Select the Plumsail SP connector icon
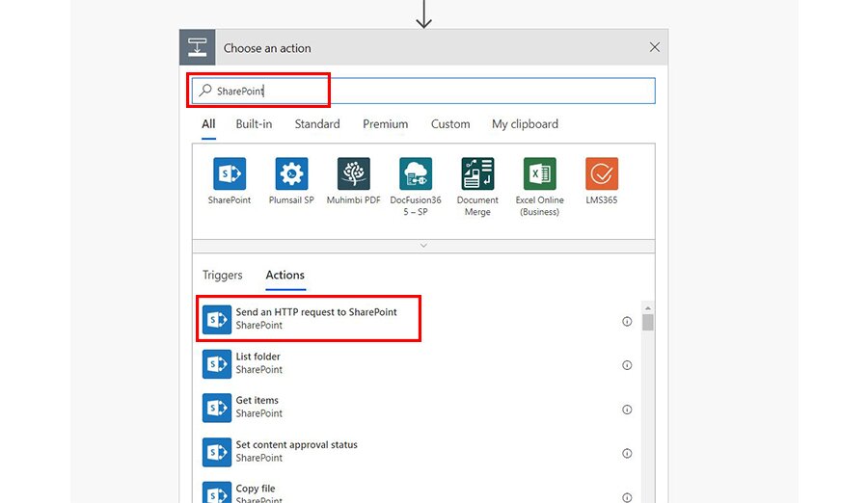Viewport: 868px width, 503px height. pos(291,173)
